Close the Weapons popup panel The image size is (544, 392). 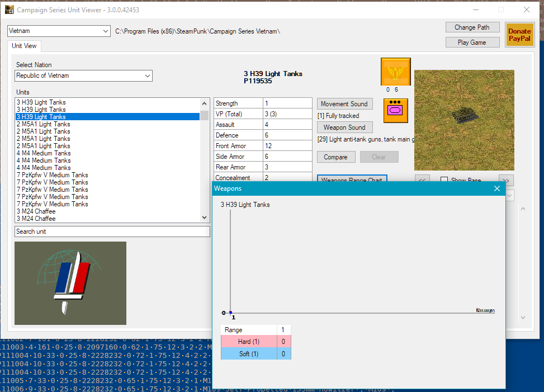coord(497,188)
